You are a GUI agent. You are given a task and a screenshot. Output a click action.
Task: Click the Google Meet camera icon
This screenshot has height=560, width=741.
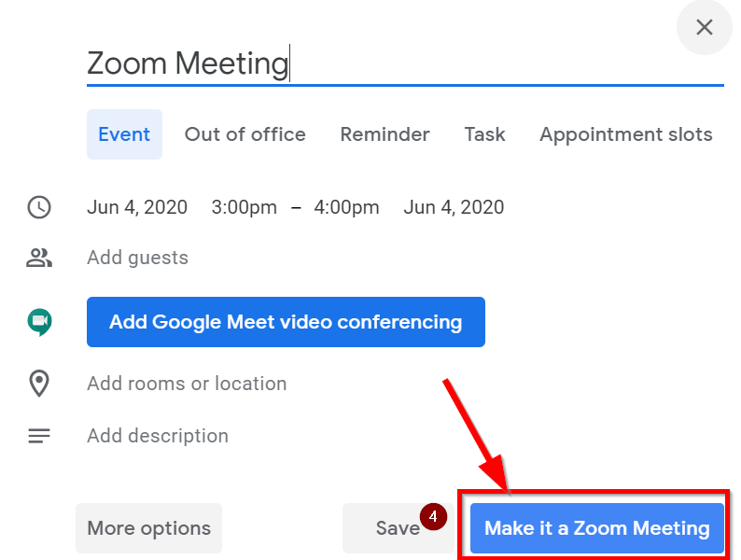[x=40, y=322]
